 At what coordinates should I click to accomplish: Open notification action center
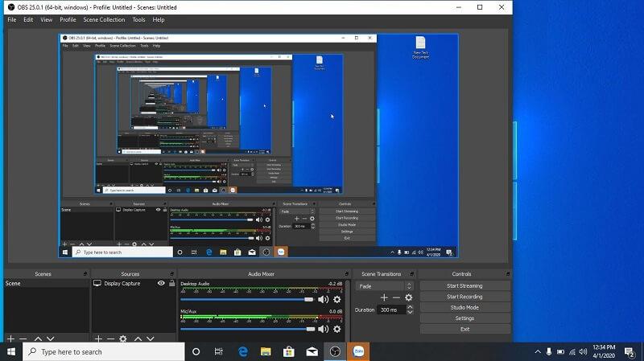pos(630,351)
